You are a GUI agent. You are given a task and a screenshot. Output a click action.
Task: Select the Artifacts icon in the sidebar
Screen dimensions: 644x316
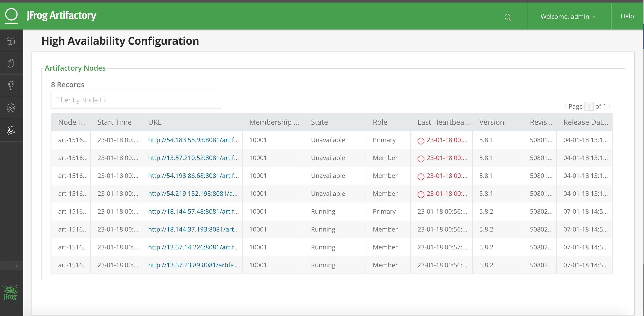(x=11, y=63)
